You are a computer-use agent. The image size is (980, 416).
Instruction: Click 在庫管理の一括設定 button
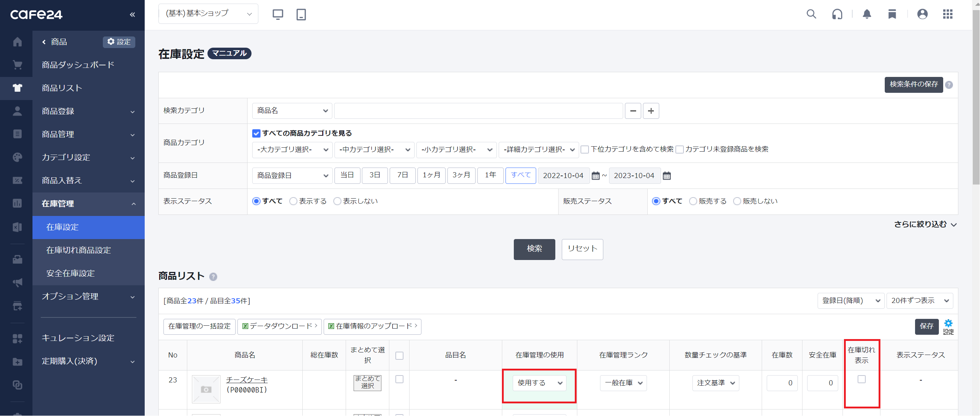coord(199,326)
